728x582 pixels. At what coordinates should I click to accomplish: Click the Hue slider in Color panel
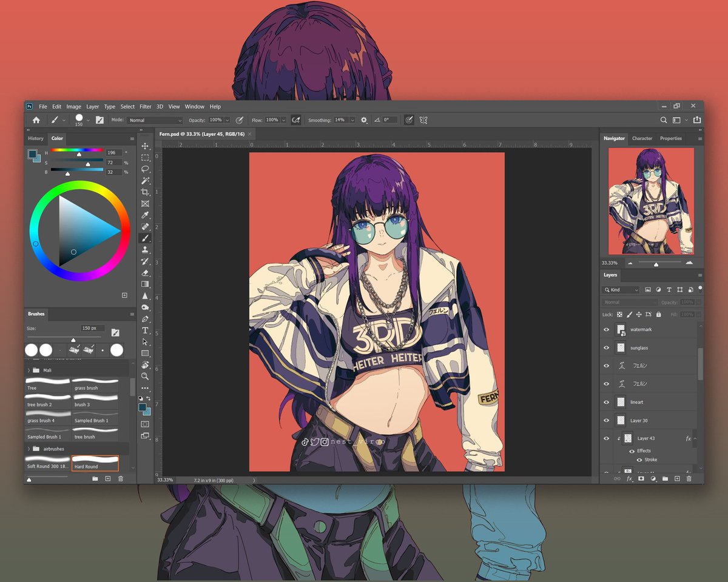pos(77,150)
